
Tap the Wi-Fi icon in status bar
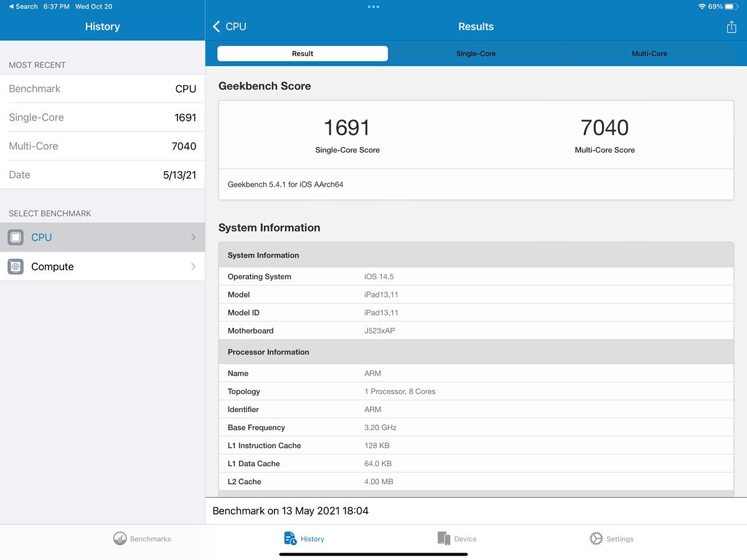702,6
